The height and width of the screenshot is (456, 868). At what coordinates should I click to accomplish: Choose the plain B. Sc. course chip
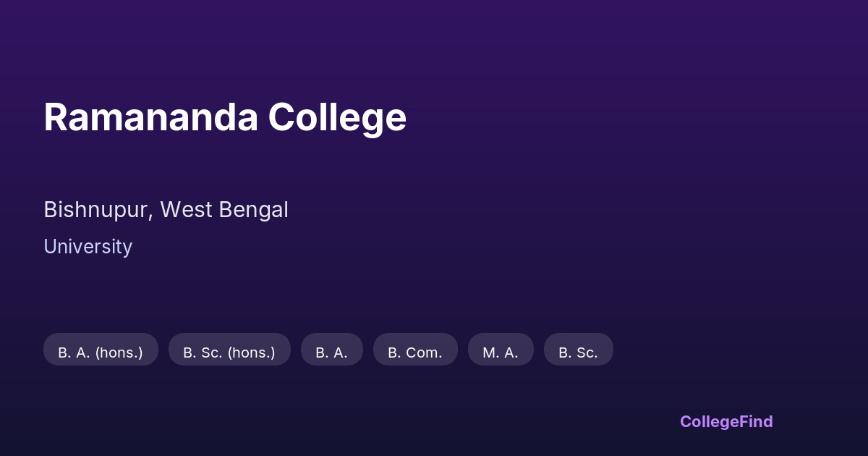point(578,352)
